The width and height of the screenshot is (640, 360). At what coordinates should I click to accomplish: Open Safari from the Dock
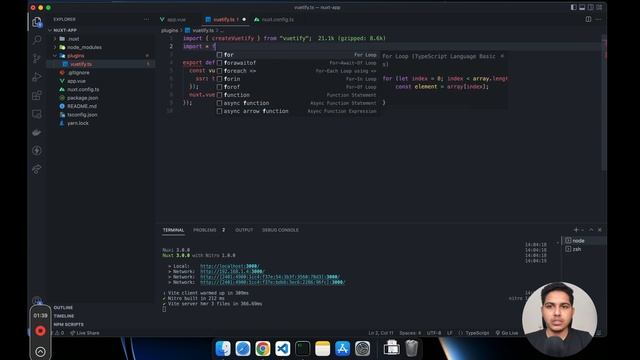(x=243, y=349)
